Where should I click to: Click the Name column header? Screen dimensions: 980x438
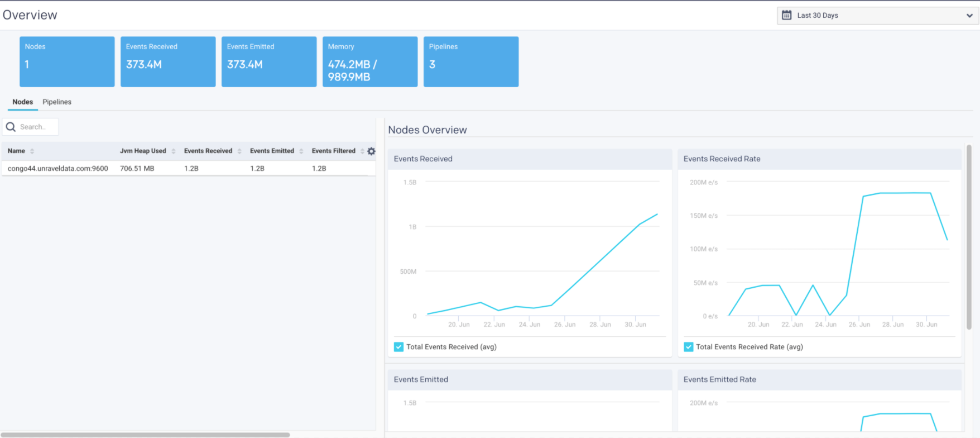[16, 151]
